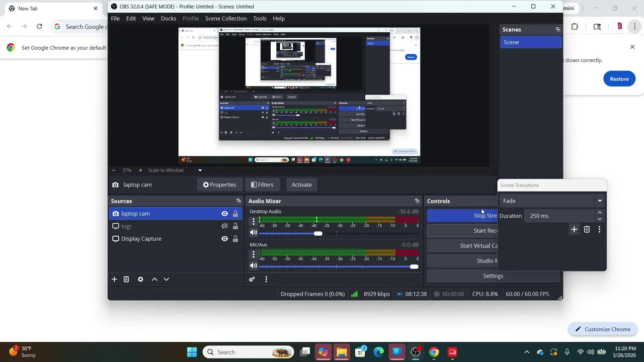644x362 pixels.
Task: Delete the scene transition with trash icon
Action: click(587, 229)
